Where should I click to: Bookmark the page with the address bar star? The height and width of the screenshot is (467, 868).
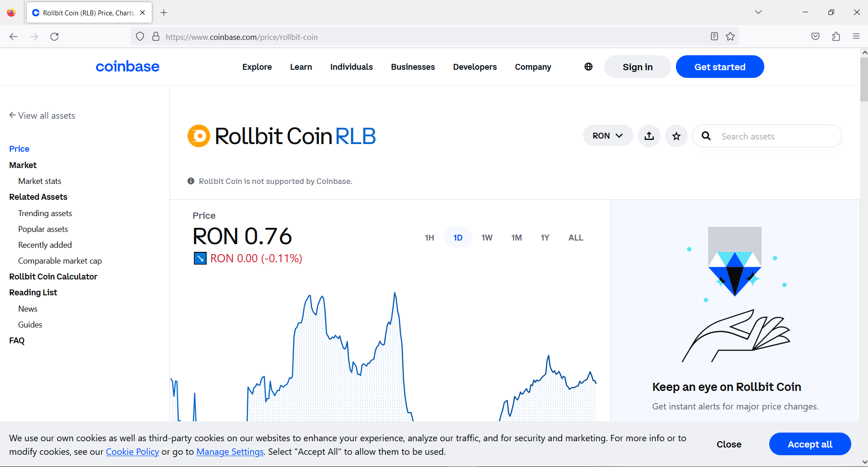730,37
